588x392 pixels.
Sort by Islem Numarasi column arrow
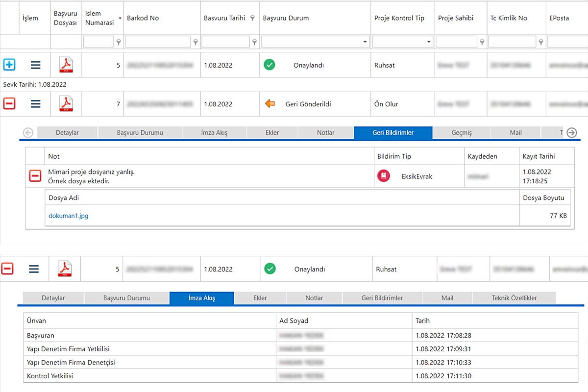120,18
